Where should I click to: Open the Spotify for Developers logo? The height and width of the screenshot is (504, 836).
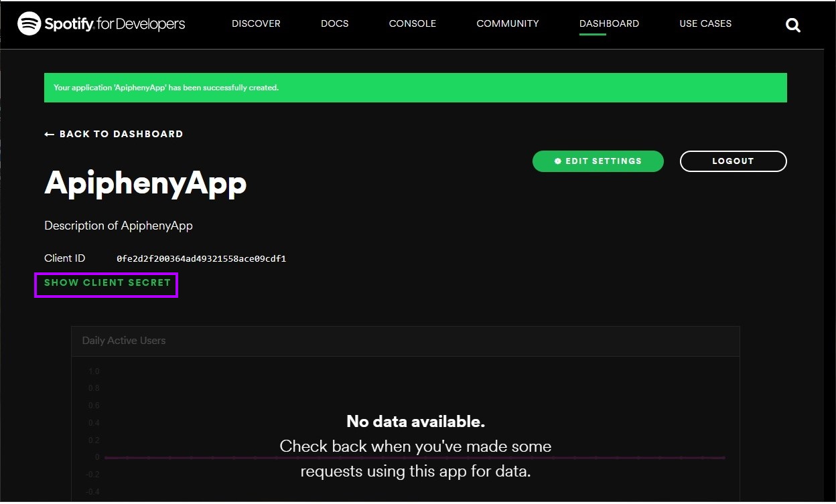[101, 24]
